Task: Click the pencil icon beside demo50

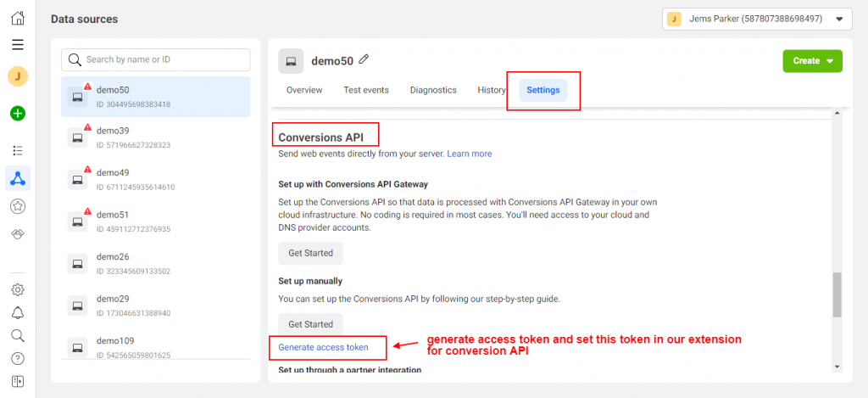Action: 364,59
